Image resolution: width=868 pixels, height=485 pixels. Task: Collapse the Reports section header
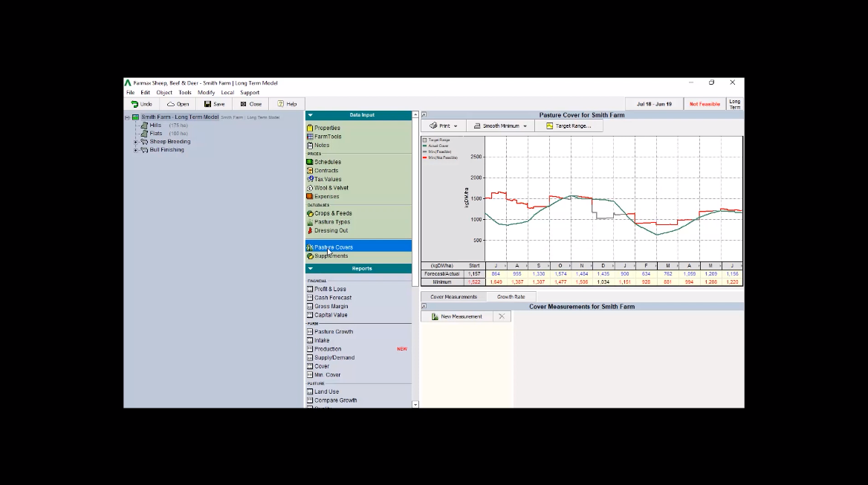[310, 269]
